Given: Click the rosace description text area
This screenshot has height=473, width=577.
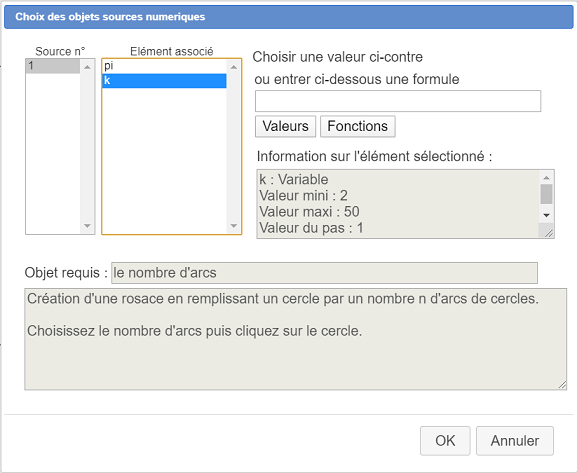Looking at the screenshot, I should (x=295, y=339).
